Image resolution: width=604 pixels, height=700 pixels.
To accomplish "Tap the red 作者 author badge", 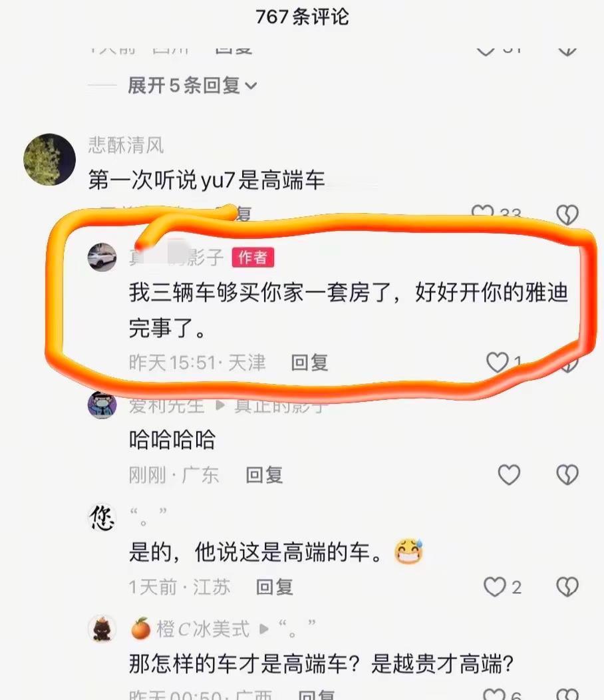I will [x=253, y=258].
